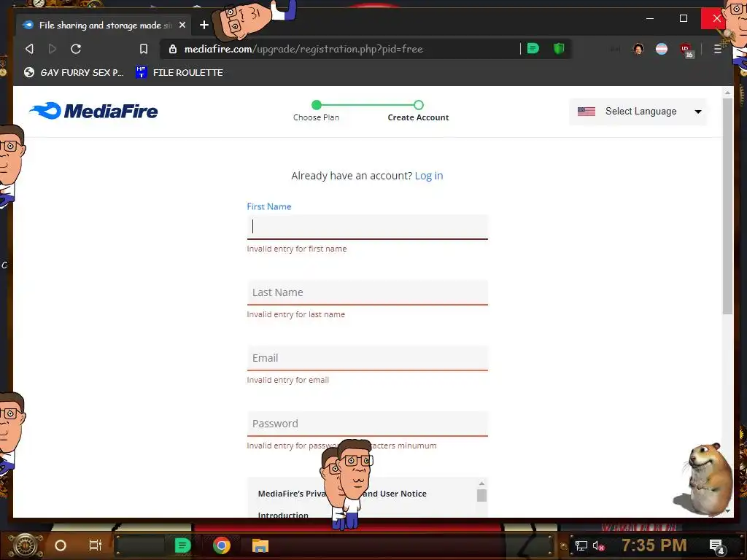Screen dimensions: 747x560
Task: Go back using browser back arrow
Action: point(29,49)
